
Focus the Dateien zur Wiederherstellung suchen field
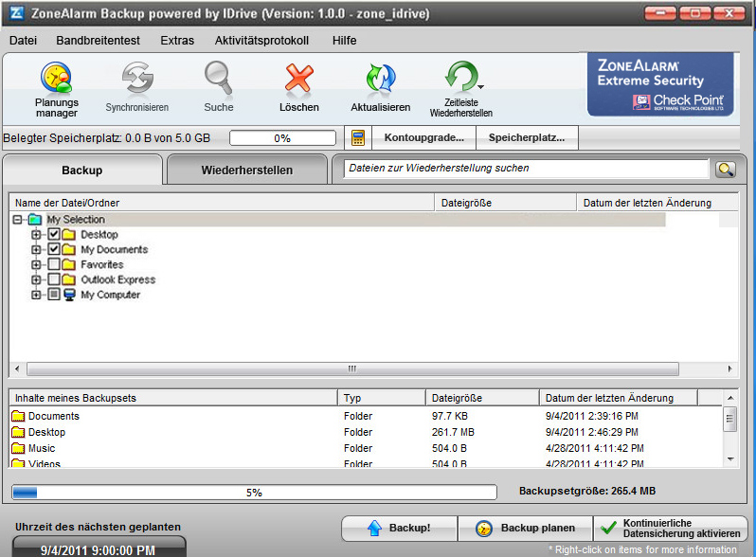(x=526, y=169)
